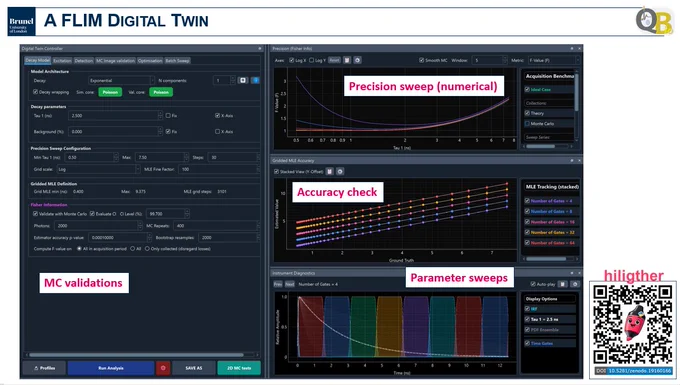Click the Brunel University logo
Screen dimensions: 680x385
coord(21,22)
